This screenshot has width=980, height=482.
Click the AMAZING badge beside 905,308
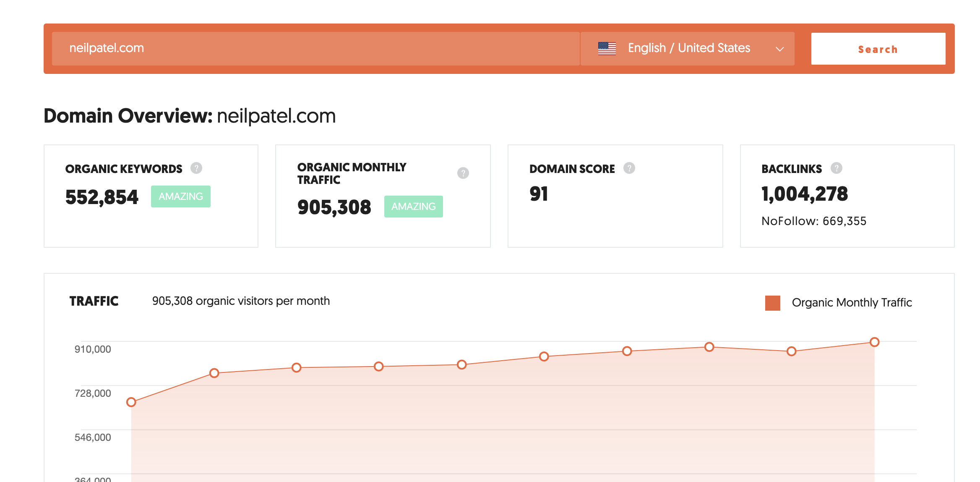pos(414,207)
